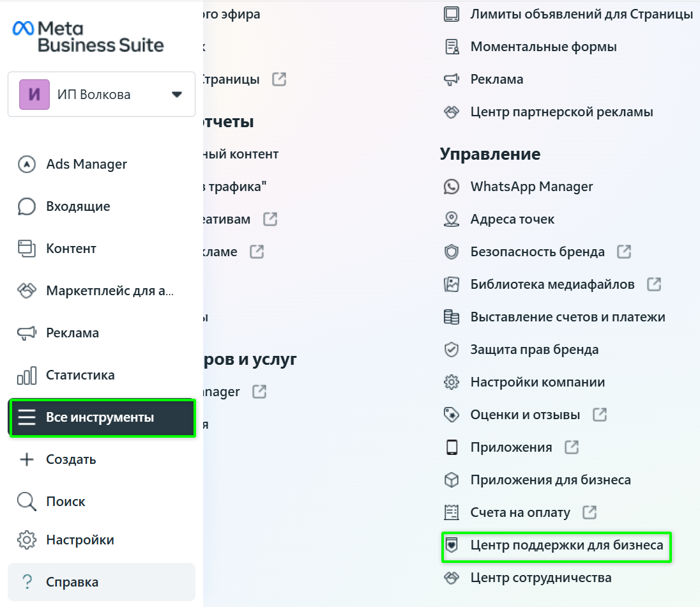Open Поиск in the sidebar
Viewport: 700px width, 607px height.
(x=65, y=502)
